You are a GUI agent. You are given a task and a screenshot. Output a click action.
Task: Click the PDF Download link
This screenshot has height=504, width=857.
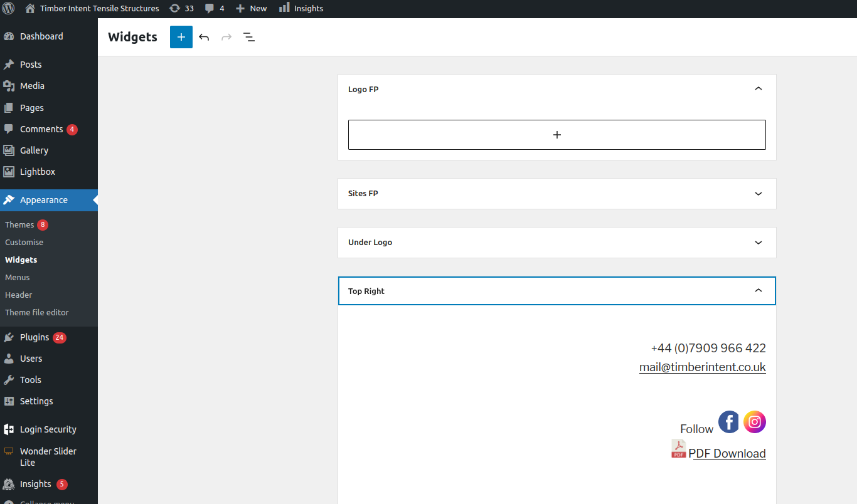pyautogui.click(x=727, y=453)
